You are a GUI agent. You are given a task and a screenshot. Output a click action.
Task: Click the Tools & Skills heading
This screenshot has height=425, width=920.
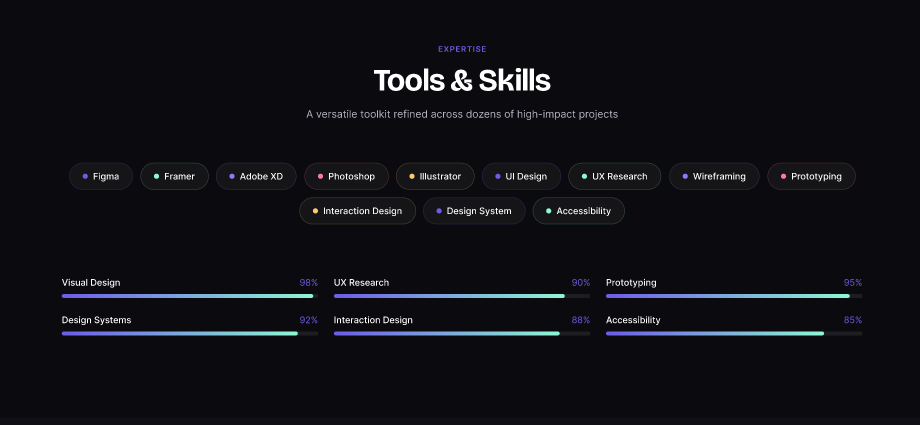(x=462, y=81)
